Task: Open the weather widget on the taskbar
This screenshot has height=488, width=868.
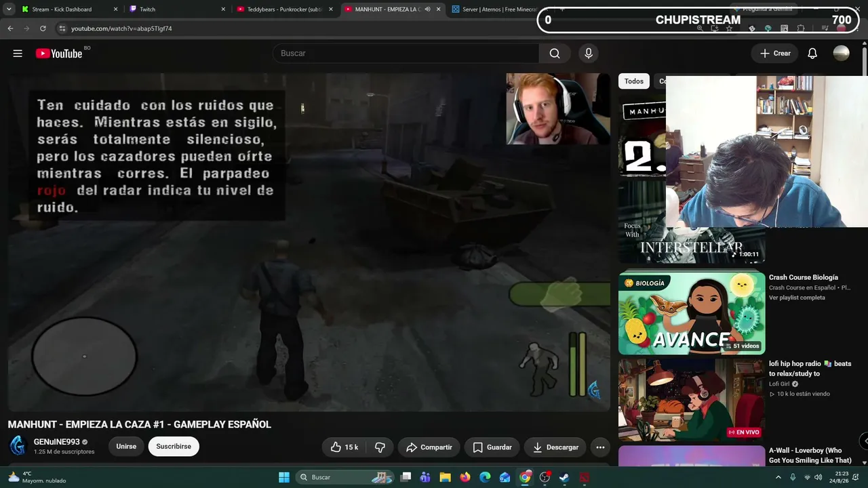Action: tap(38, 477)
